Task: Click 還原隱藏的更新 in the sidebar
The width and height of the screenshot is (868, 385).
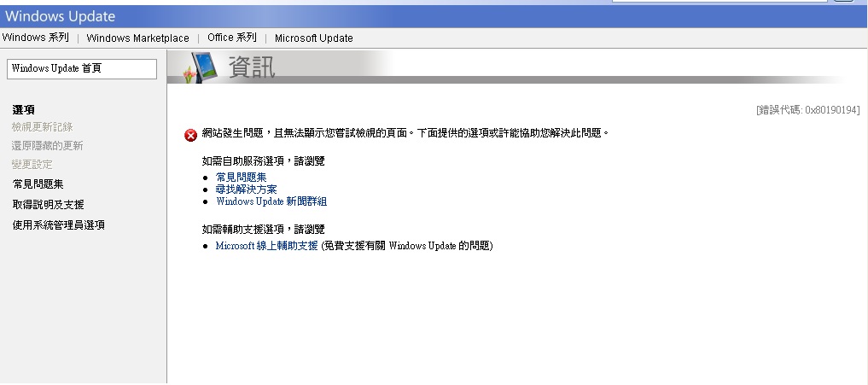Action: 48,146
